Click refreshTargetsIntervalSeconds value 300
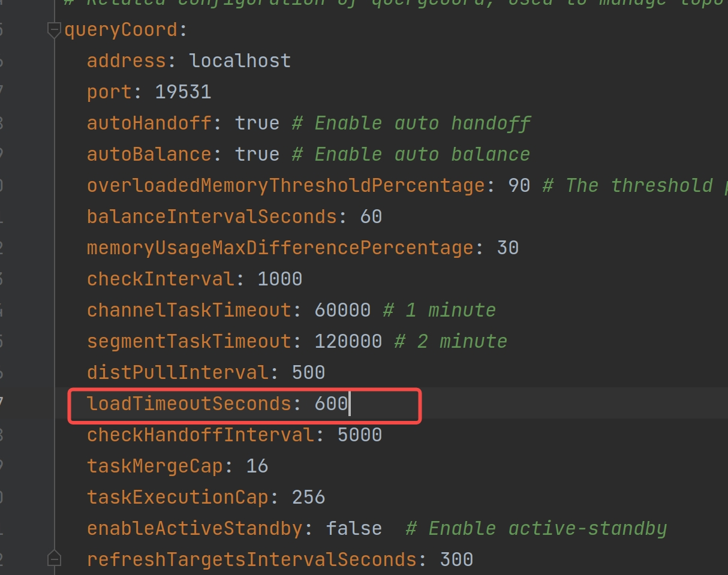 (456, 559)
